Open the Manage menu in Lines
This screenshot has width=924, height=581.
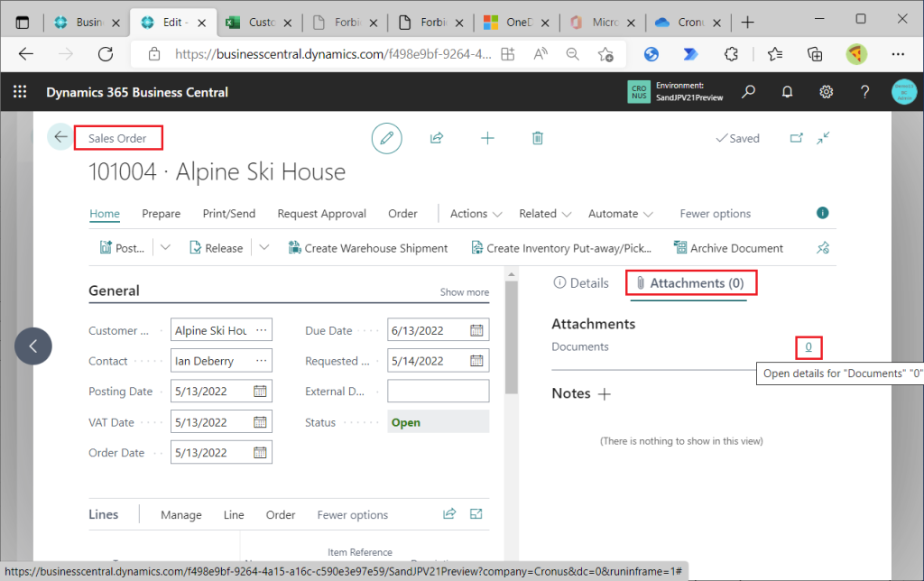[x=180, y=515]
